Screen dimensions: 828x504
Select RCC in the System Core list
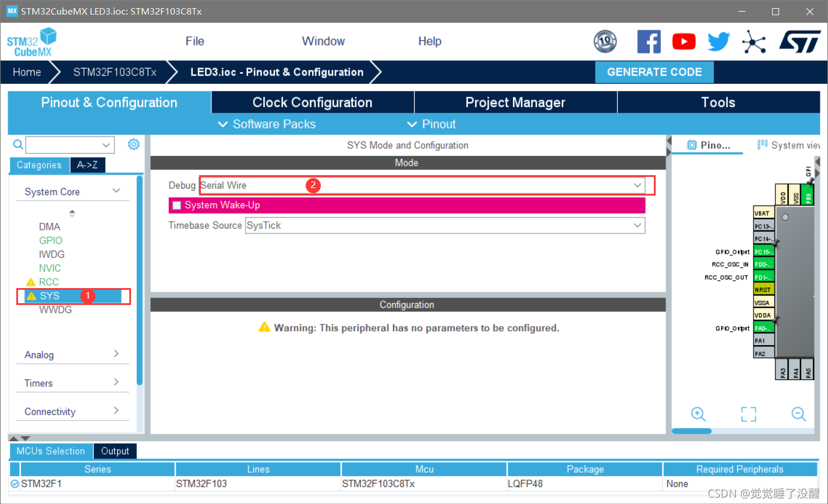[49, 282]
